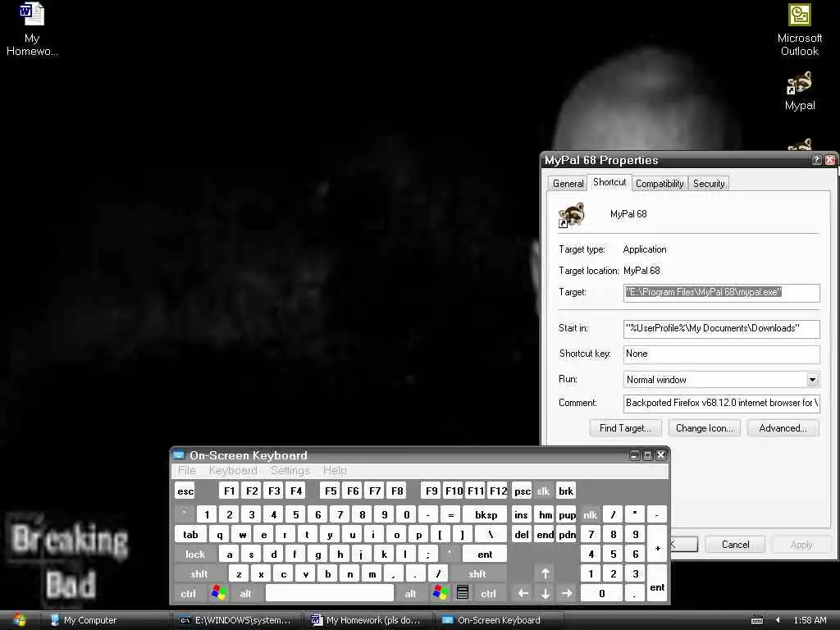Click the On-Screen Keyboard taskbar button
The width and height of the screenshot is (840, 630).
(498, 620)
